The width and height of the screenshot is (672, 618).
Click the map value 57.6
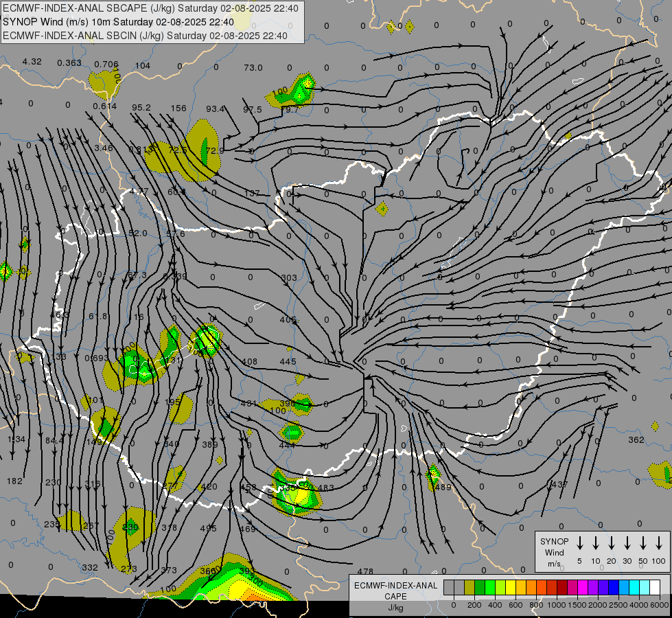pos(176,234)
